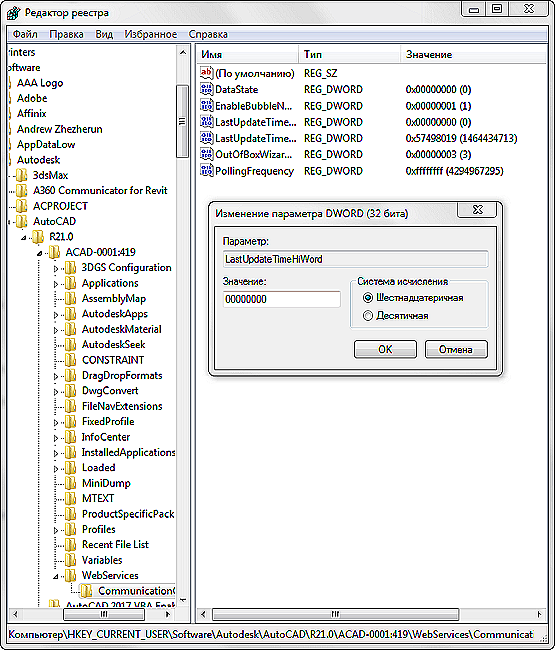Viewport: 555px width, 650px height.
Task: Close the DWORD edit dialog
Action: click(477, 210)
